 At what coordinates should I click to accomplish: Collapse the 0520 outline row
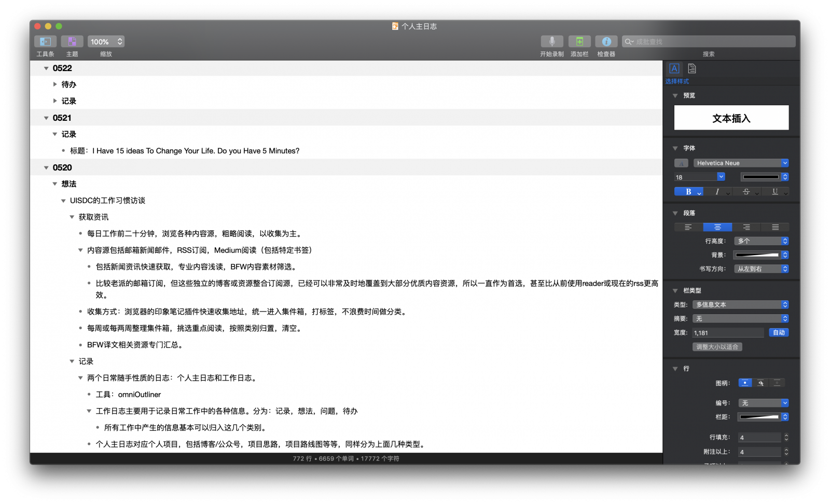46,167
